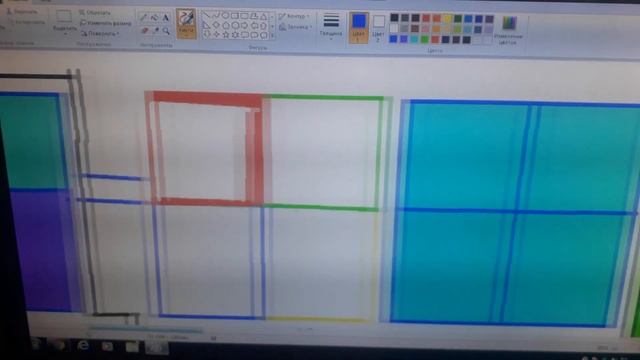Open the Толщина line thickness dropdown

coord(331,26)
